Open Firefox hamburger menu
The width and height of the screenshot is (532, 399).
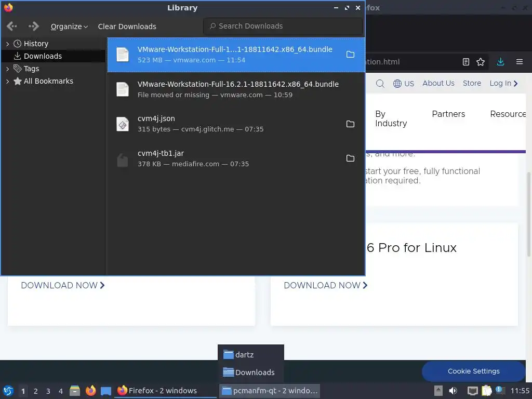tap(520, 62)
